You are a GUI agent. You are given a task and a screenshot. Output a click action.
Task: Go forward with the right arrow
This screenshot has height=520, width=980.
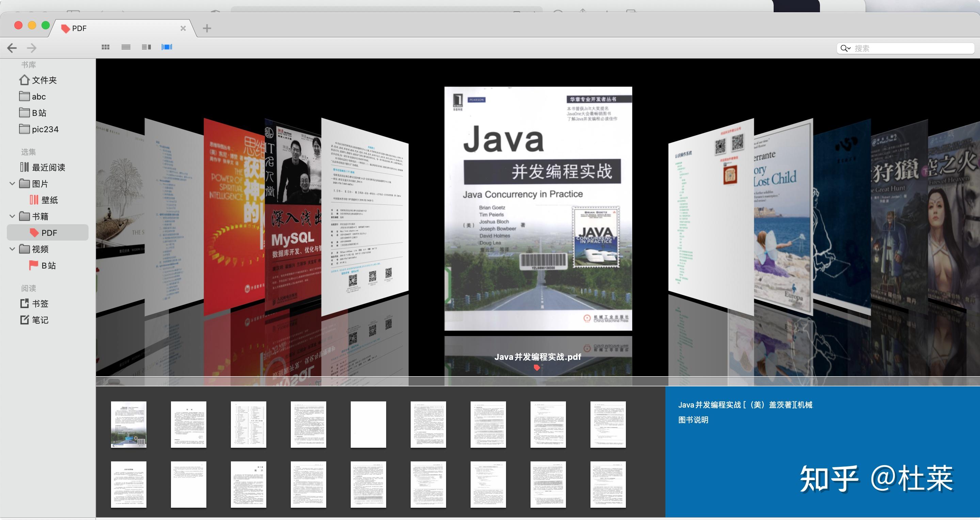click(32, 48)
